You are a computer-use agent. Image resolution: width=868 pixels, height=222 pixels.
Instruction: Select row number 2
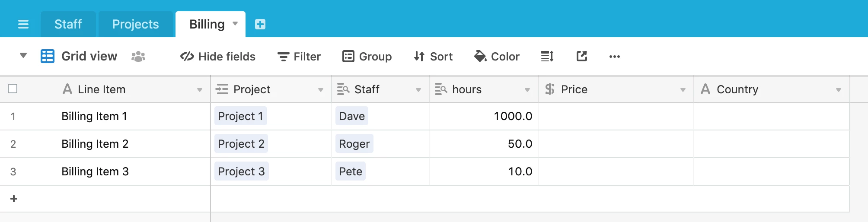pyautogui.click(x=13, y=144)
